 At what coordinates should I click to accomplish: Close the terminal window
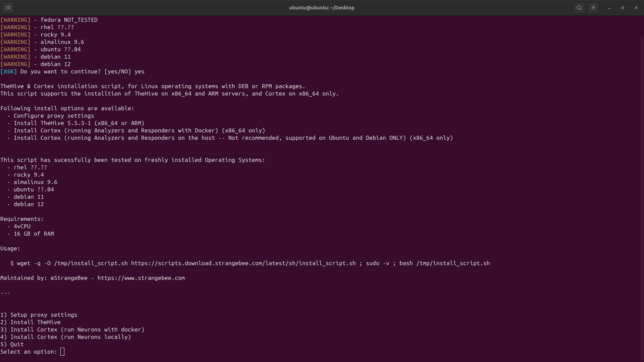636,8
